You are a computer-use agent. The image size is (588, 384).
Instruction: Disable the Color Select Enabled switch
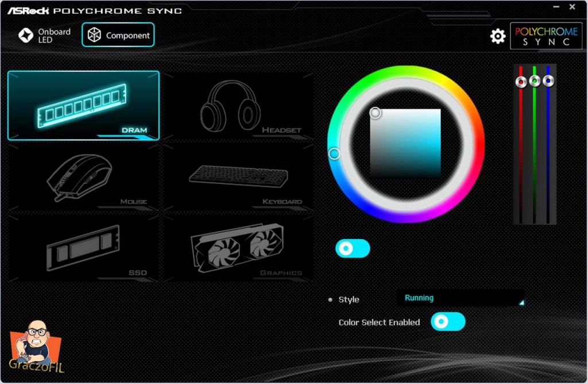pos(448,322)
